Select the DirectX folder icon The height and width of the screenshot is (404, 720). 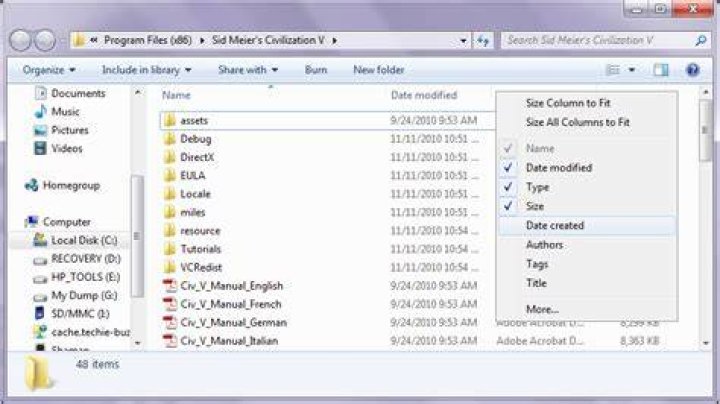point(169,157)
